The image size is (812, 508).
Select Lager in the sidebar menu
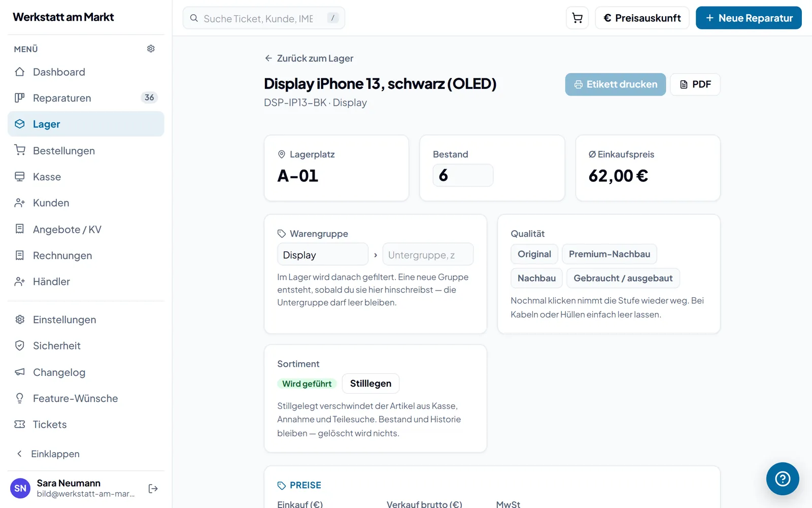86,124
